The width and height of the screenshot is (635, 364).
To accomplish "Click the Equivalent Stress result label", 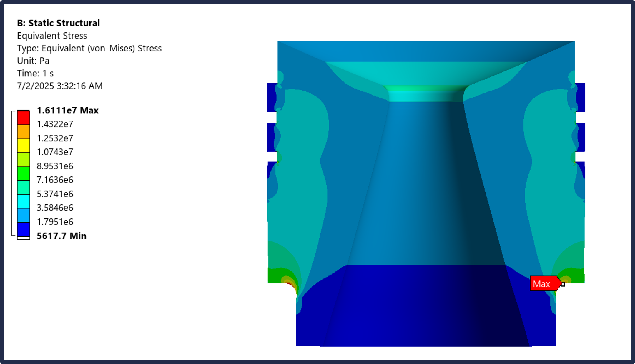I will tap(52, 36).
